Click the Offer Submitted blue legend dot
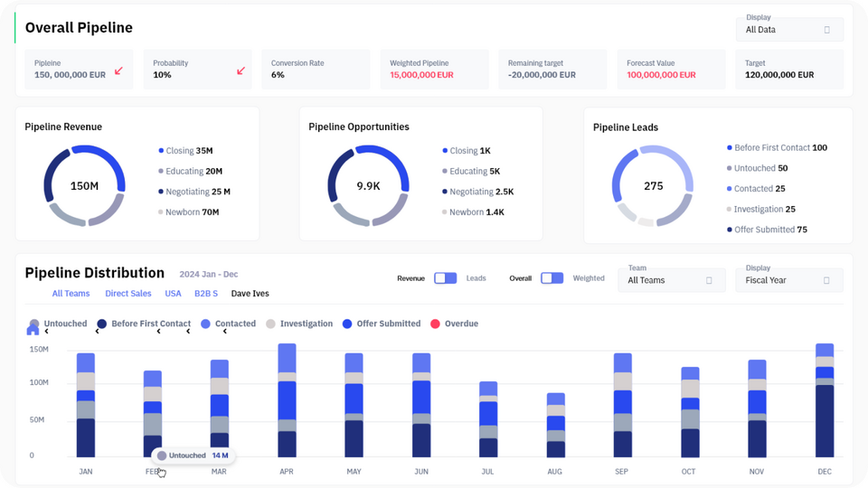 (347, 324)
